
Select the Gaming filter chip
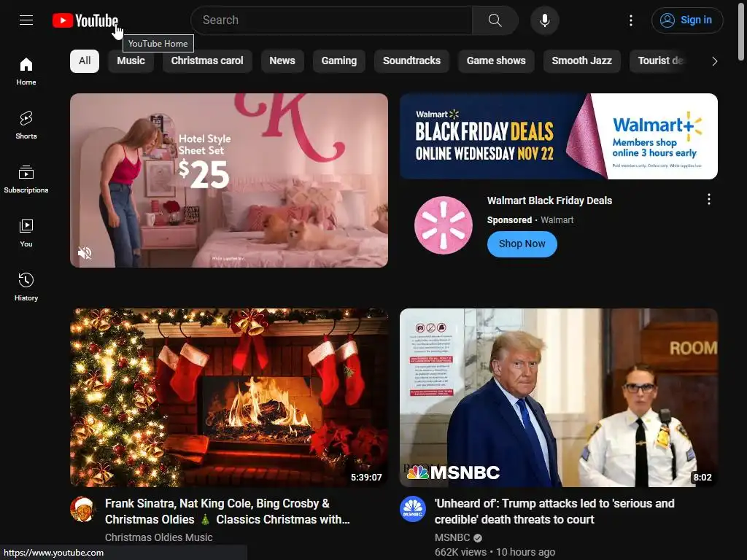[338, 61]
